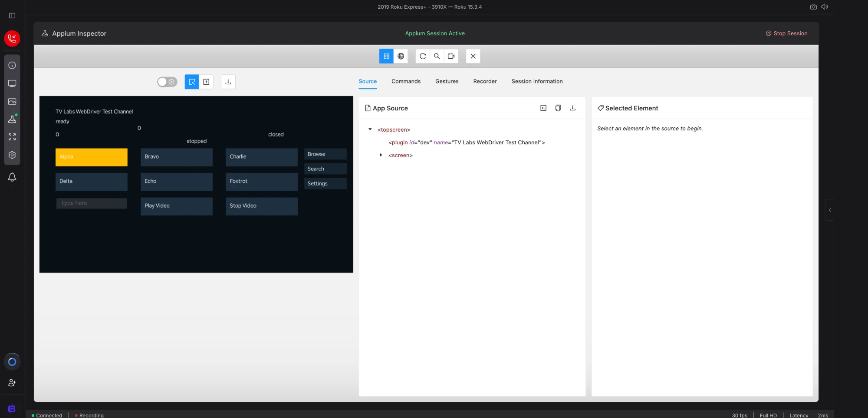Click the Play Video button on device

177,206
